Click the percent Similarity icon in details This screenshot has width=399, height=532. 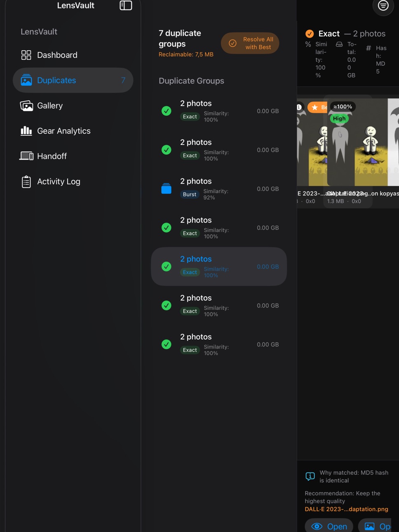point(308,44)
